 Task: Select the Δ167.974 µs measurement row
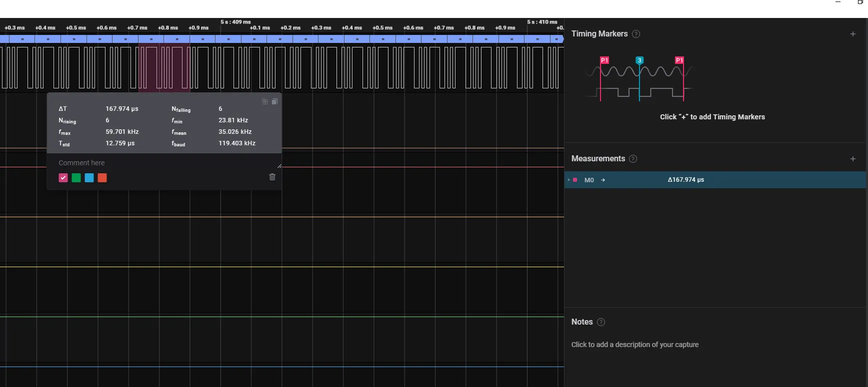pyautogui.click(x=715, y=180)
